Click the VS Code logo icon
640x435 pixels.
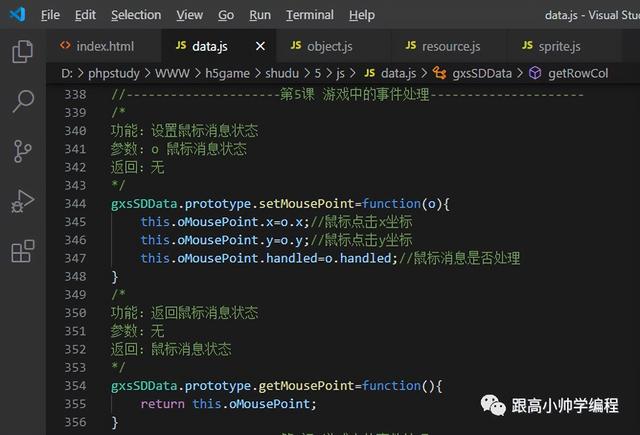(x=17, y=15)
